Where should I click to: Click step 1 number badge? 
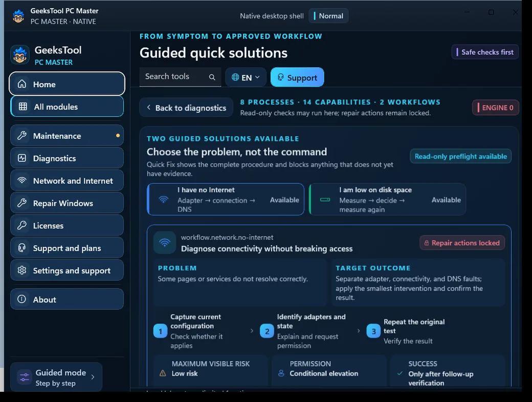160,331
